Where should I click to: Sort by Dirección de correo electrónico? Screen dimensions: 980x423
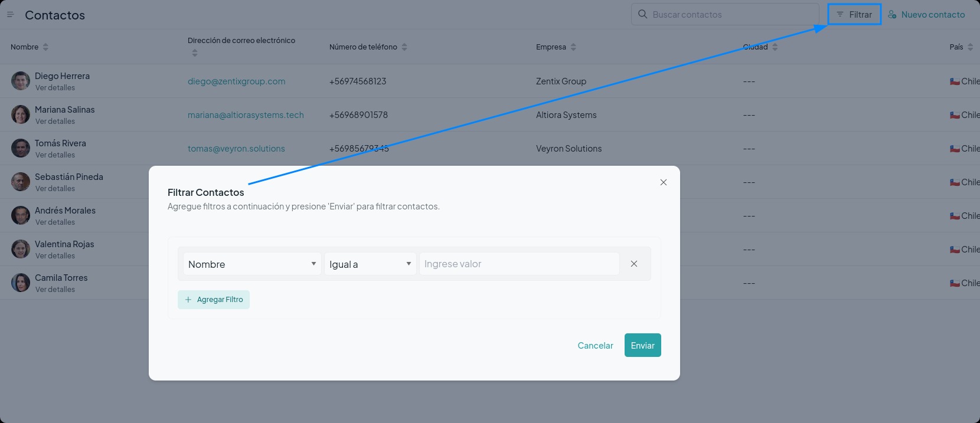(x=195, y=53)
